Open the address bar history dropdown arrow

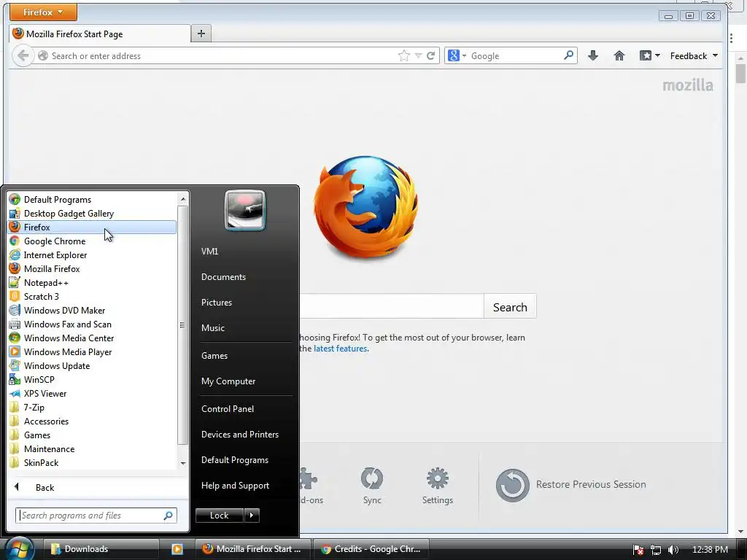point(418,55)
